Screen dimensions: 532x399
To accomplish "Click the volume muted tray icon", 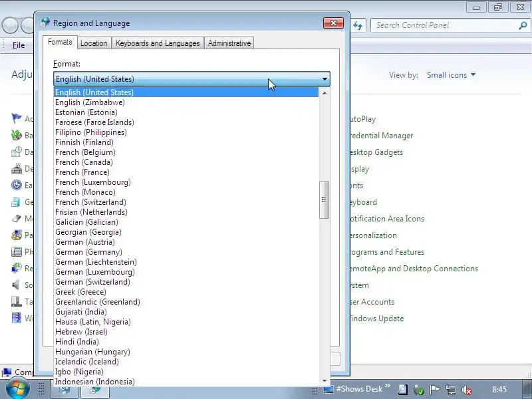I will point(467,390).
